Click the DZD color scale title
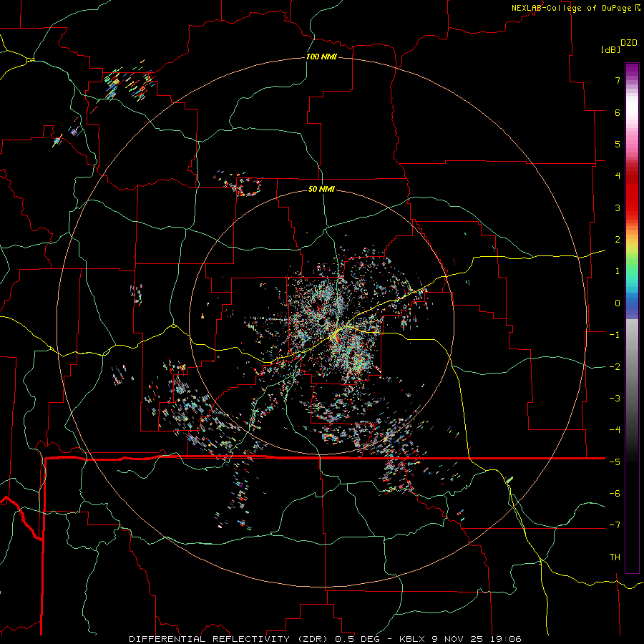644x644 pixels. 629,43
